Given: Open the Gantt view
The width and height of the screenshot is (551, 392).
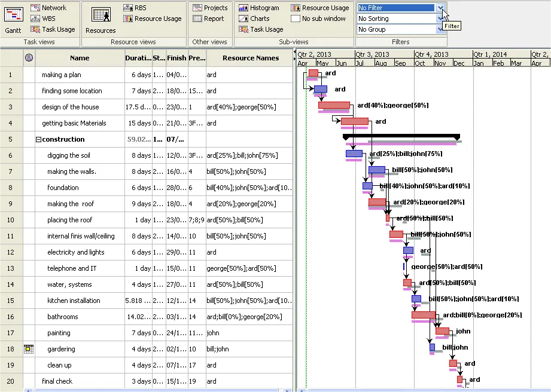Looking at the screenshot, I should point(13,20).
